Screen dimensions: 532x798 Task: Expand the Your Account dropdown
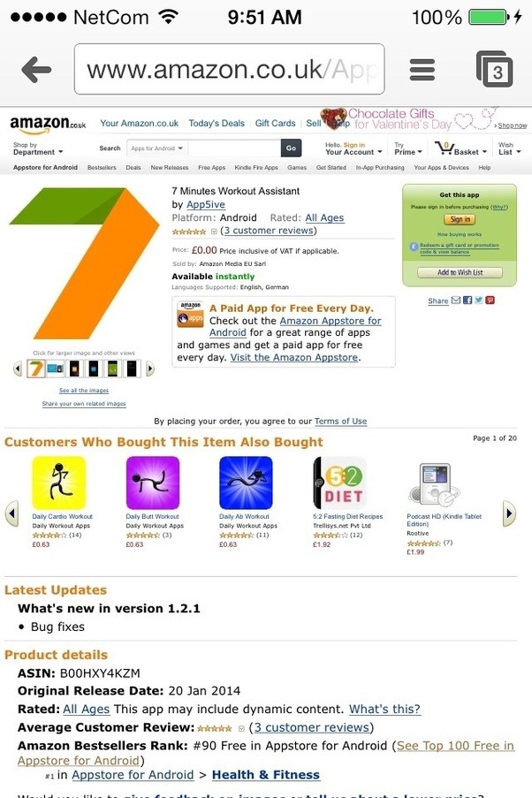tap(353, 148)
